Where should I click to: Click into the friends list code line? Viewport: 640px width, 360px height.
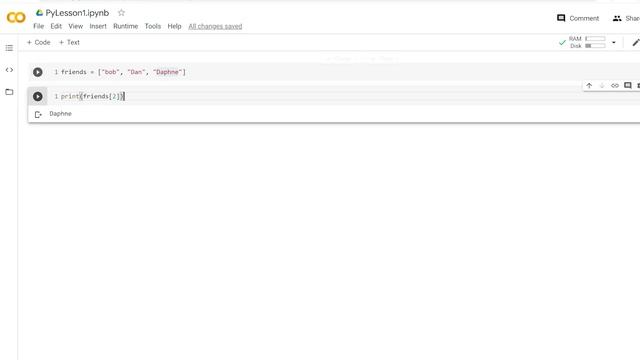pyautogui.click(x=123, y=72)
